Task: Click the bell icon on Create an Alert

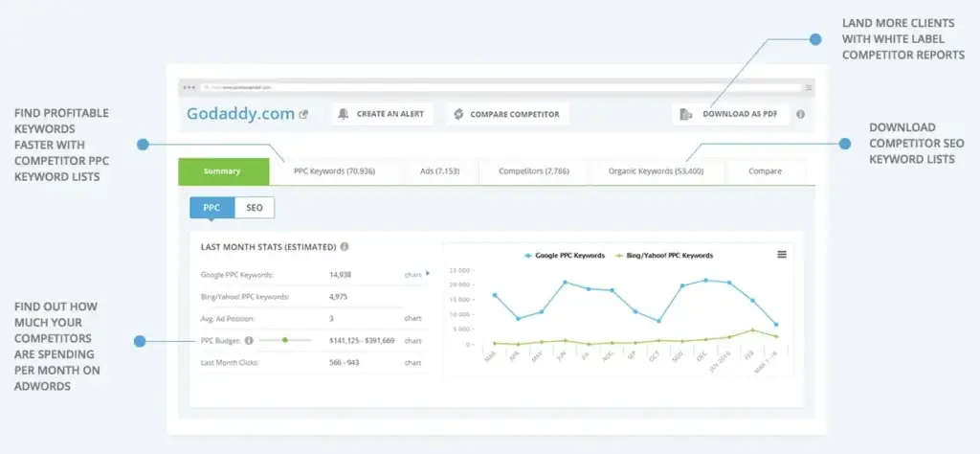Action: [345, 114]
